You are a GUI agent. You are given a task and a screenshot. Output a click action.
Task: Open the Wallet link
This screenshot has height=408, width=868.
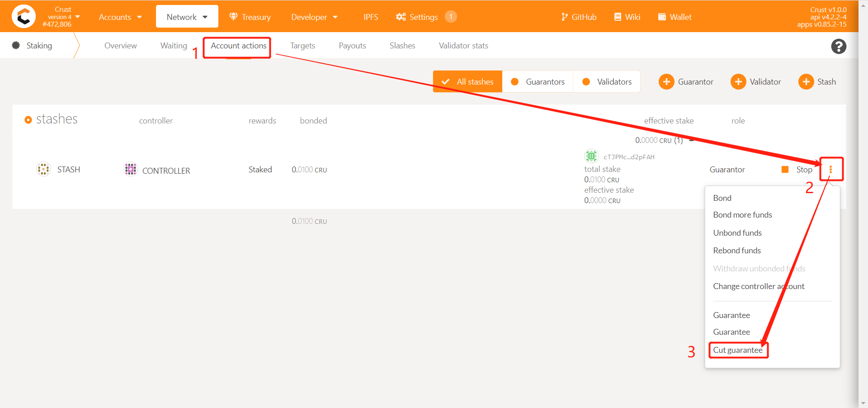pos(675,17)
